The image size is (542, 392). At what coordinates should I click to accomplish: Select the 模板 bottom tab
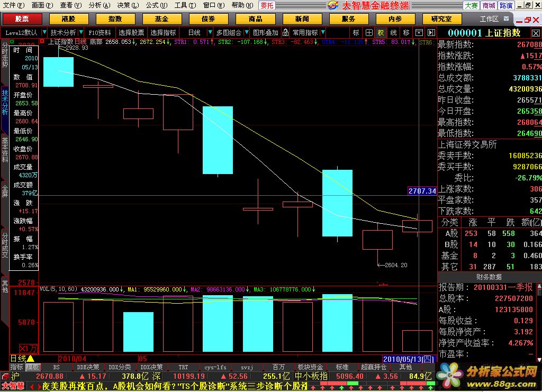click(x=32, y=367)
